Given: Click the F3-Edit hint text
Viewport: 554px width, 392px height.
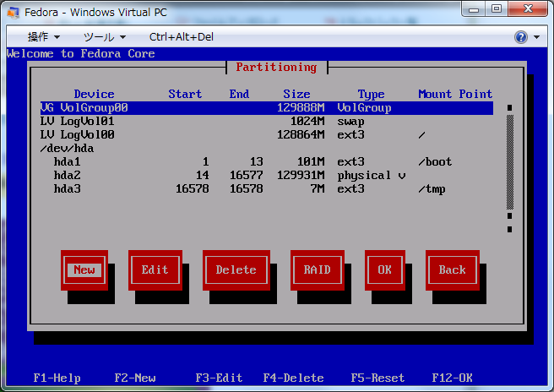Looking at the screenshot, I should tap(219, 378).
